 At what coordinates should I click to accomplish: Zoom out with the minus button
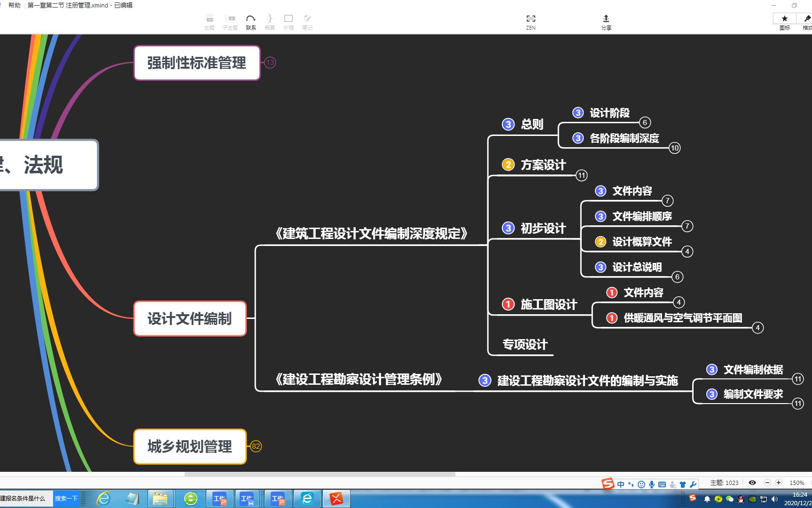click(x=767, y=483)
